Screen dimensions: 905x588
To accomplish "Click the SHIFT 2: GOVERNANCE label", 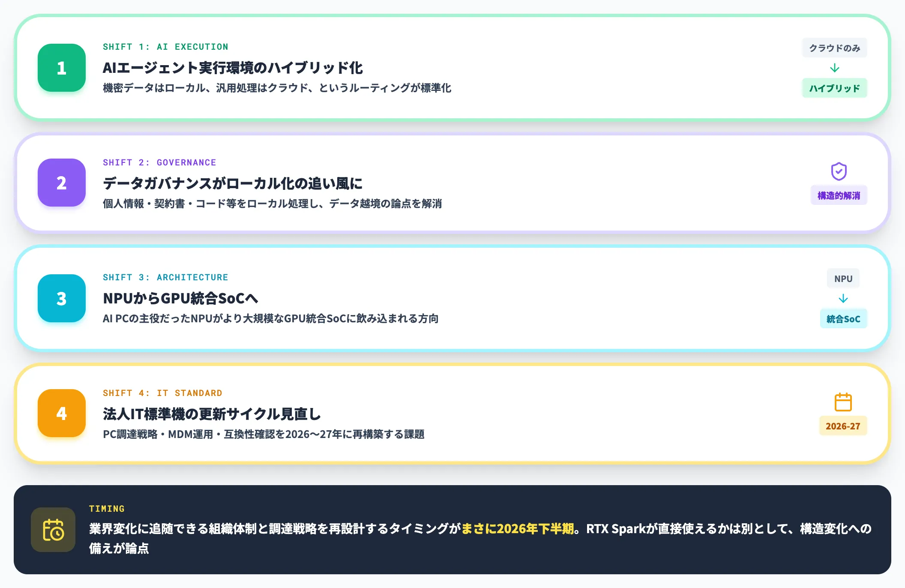I will click(159, 162).
